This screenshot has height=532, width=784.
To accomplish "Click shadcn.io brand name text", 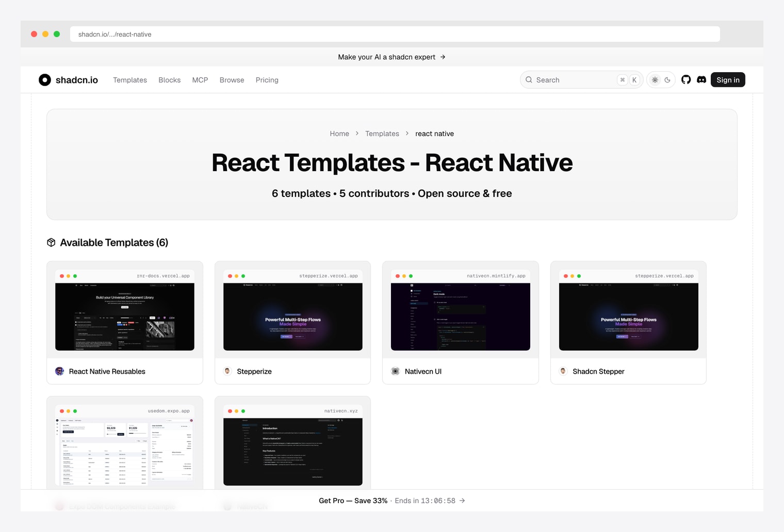I will click(77, 80).
